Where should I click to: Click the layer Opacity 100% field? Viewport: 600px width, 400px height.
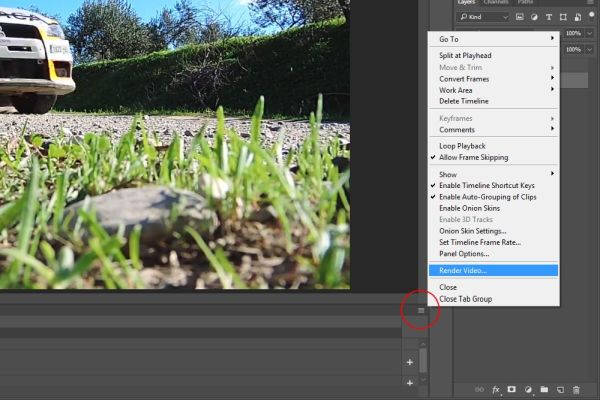[574, 33]
